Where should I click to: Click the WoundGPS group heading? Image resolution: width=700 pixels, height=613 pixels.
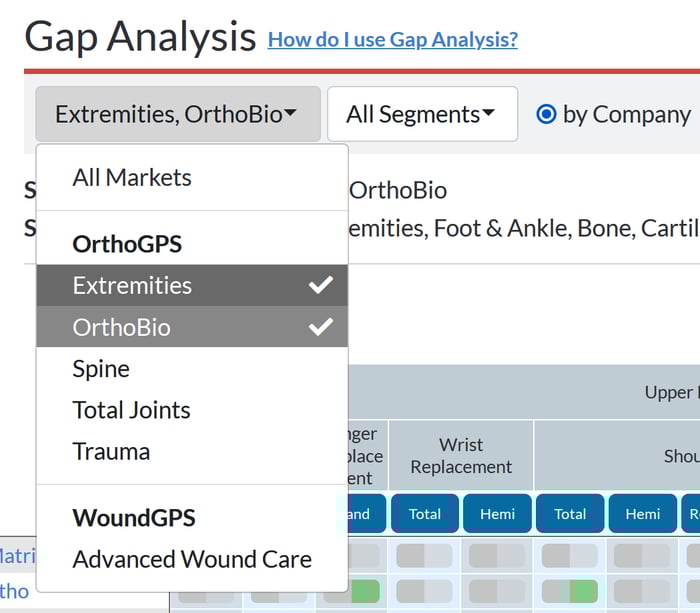click(133, 517)
